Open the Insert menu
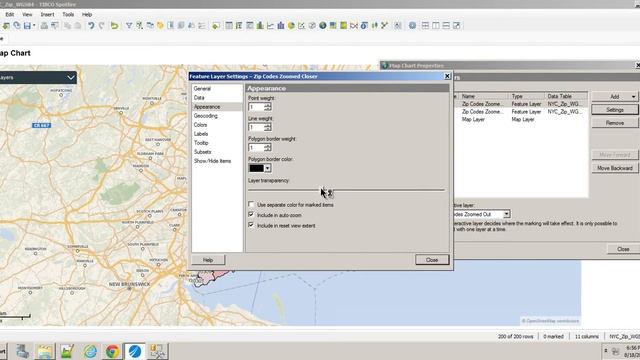This screenshot has width=640, height=360. click(x=47, y=14)
